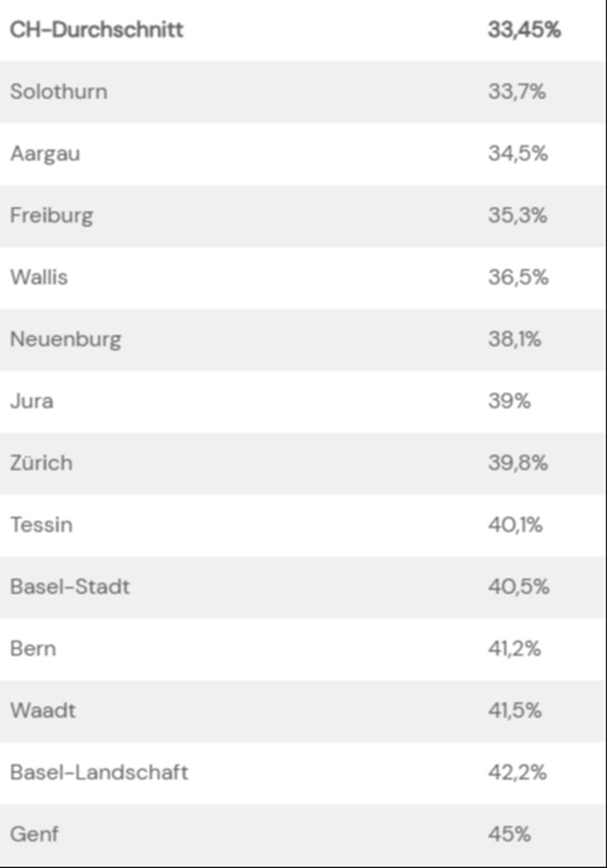Screen dimensions: 607x868
Task: Click the Basel-Landschaft canton name
Action: pos(99,772)
